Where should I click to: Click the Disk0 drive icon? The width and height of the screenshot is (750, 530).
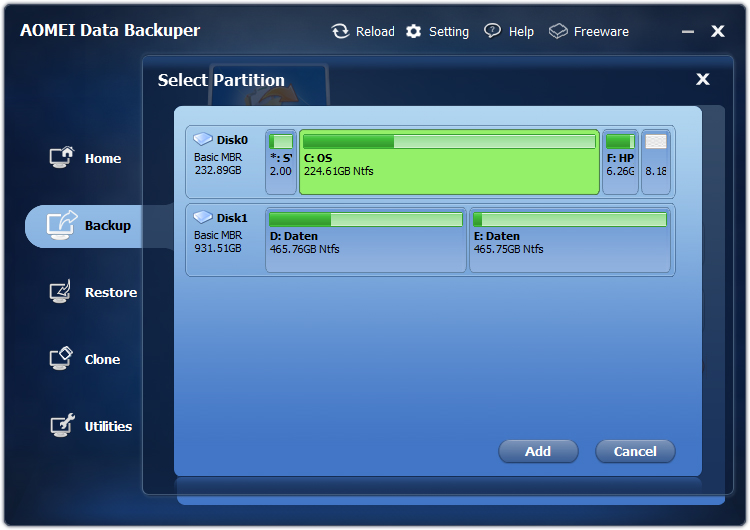point(203,139)
